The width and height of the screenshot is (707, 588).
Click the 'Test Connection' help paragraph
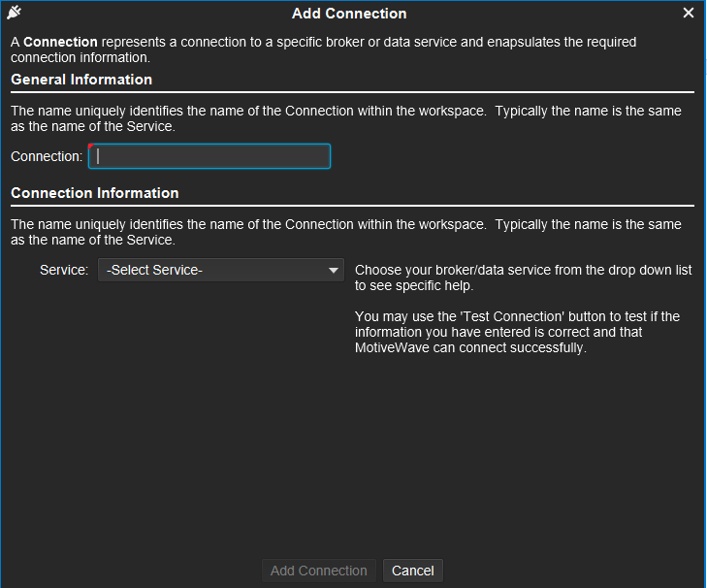click(x=517, y=332)
